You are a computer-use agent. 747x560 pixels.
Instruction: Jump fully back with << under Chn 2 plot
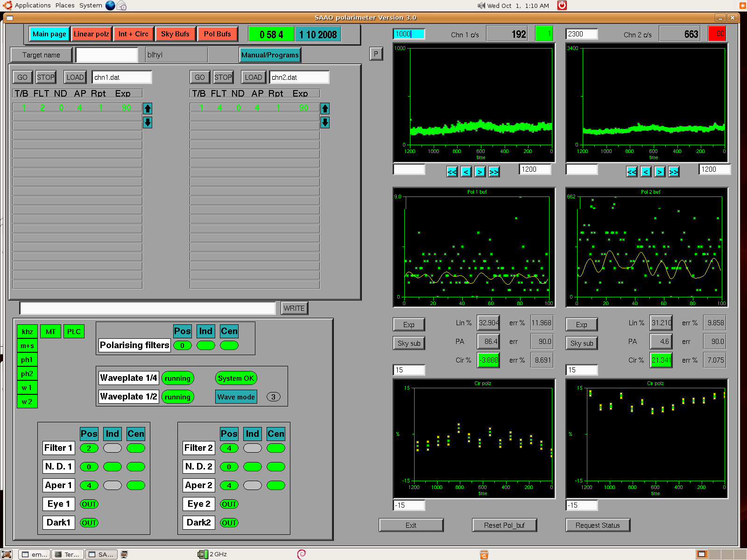point(632,172)
